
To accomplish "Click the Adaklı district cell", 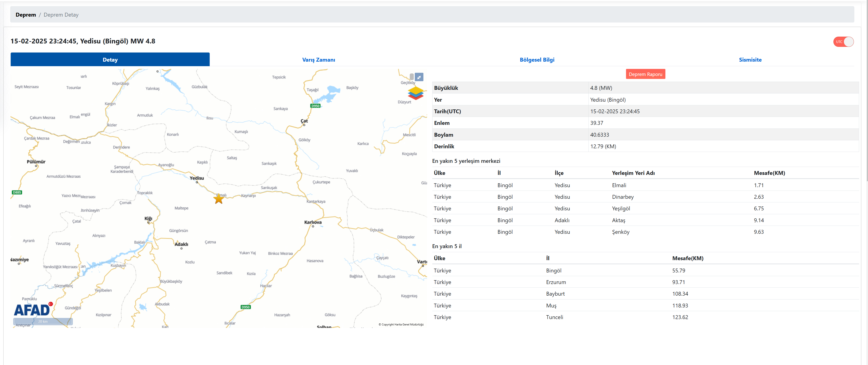I will (562, 220).
